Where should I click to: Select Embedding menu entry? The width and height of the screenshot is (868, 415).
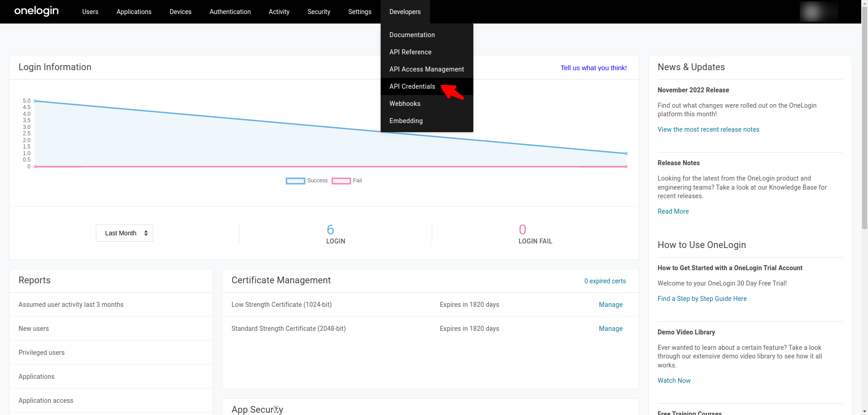[427, 121]
